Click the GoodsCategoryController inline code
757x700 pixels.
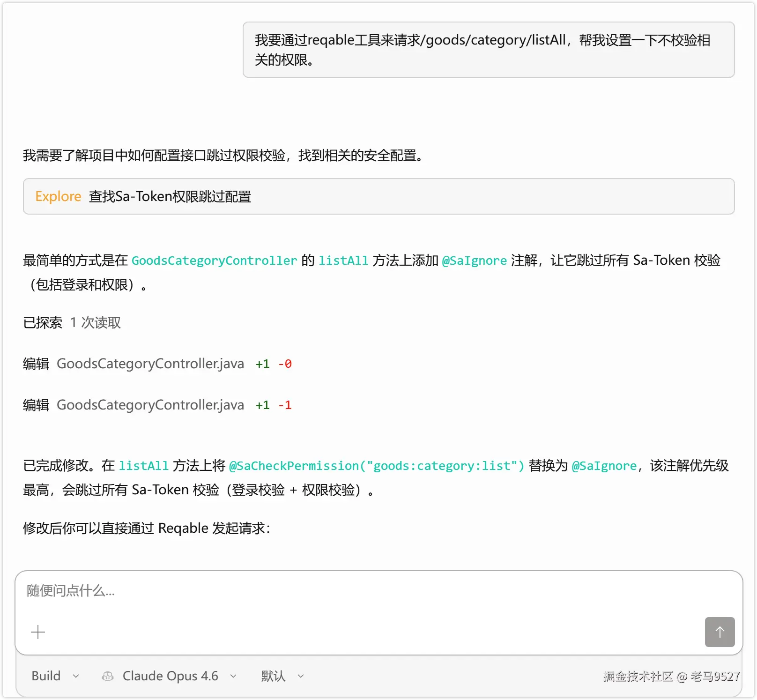pyautogui.click(x=215, y=261)
